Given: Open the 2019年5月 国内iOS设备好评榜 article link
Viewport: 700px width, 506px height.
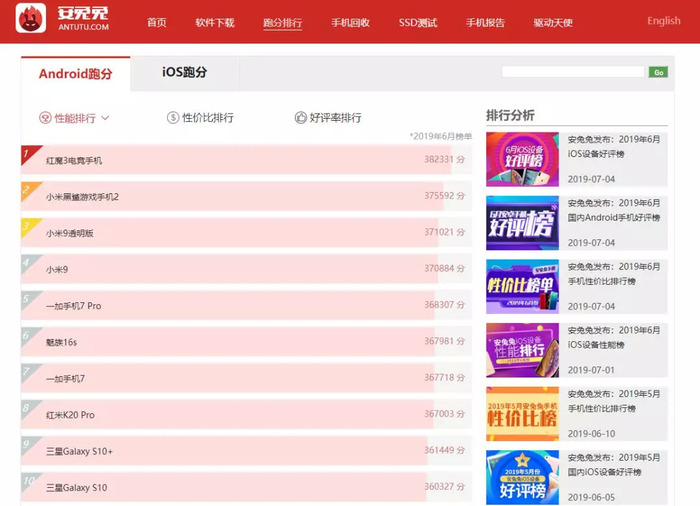Looking at the screenshot, I should 614,465.
